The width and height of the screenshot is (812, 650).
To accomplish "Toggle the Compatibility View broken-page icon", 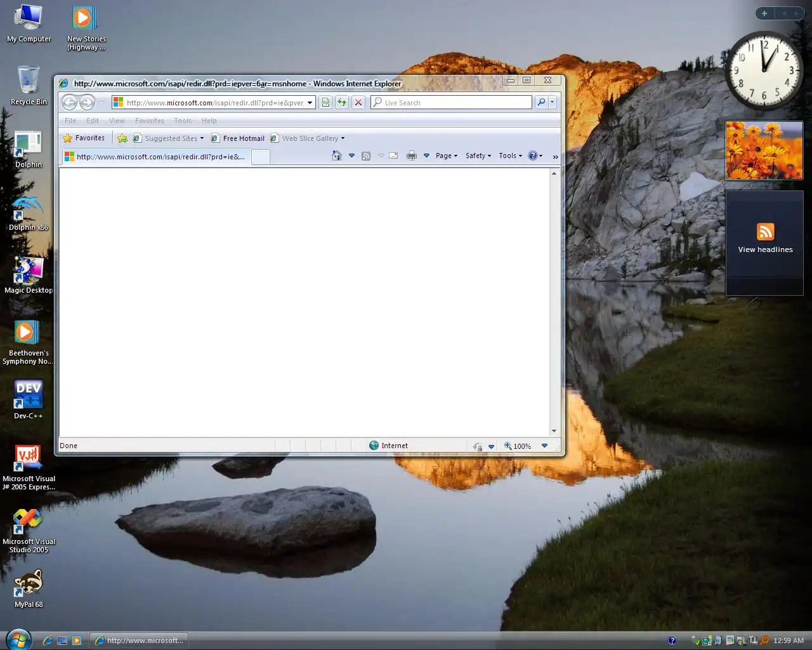I will tap(325, 102).
